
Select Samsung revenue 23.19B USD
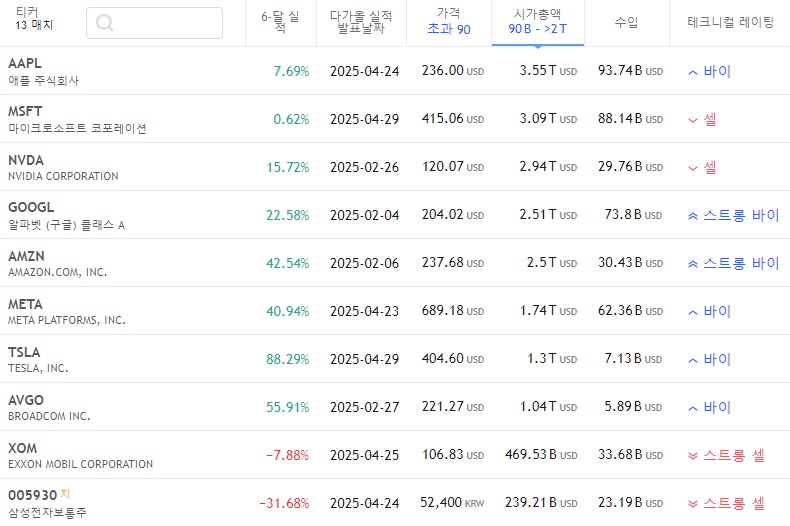pyautogui.click(x=630, y=503)
